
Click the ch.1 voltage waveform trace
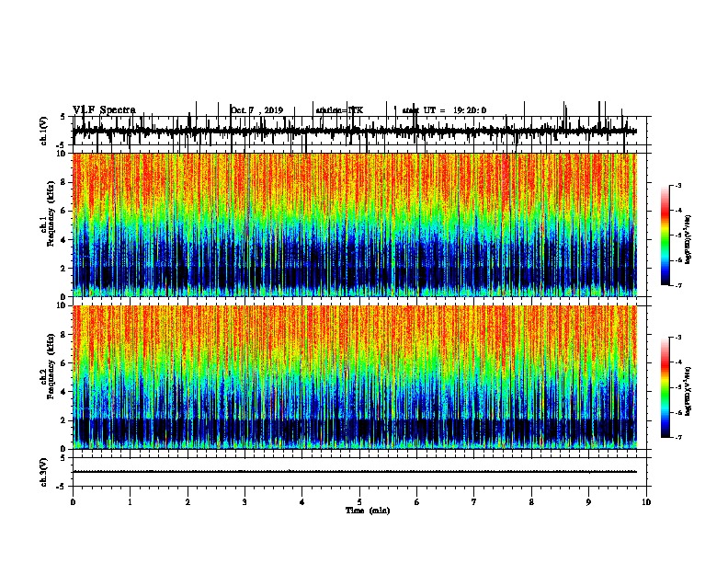click(x=355, y=132)
